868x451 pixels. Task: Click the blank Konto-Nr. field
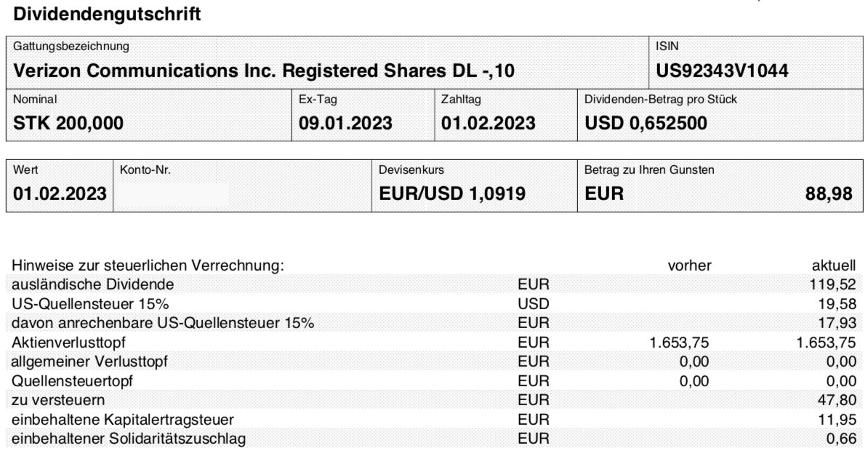click(243, 186)
